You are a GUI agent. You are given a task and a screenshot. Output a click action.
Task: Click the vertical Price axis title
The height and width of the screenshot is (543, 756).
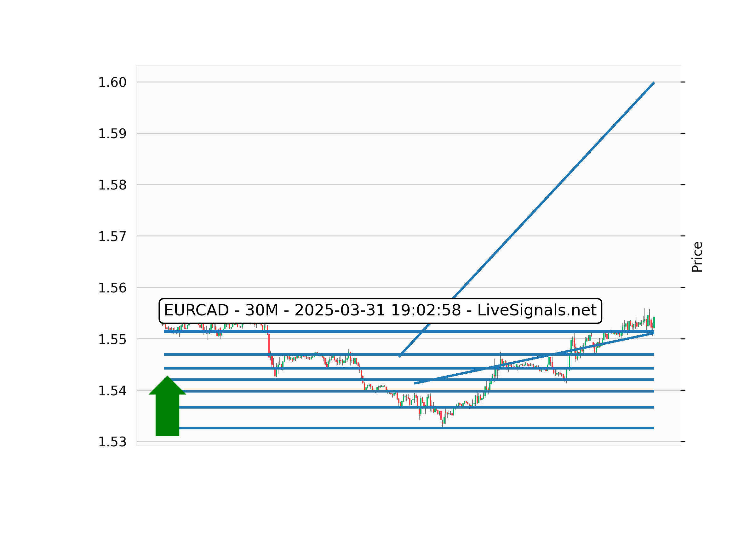697,257
